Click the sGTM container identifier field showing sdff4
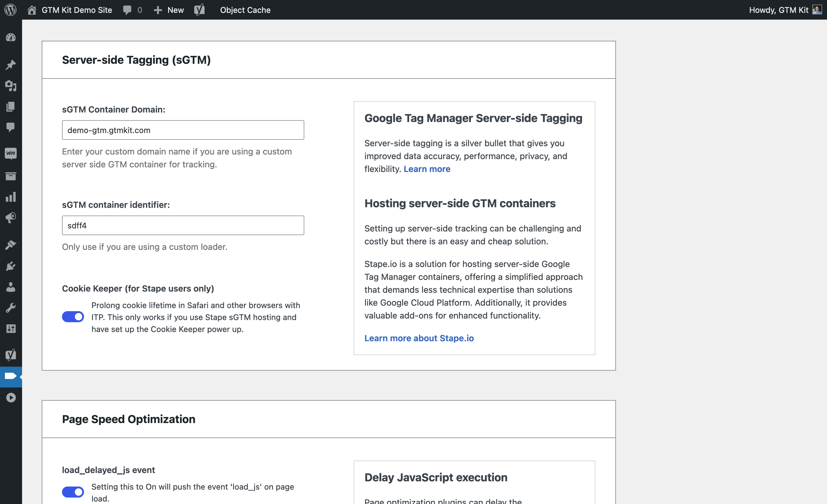 click(183, 225)
